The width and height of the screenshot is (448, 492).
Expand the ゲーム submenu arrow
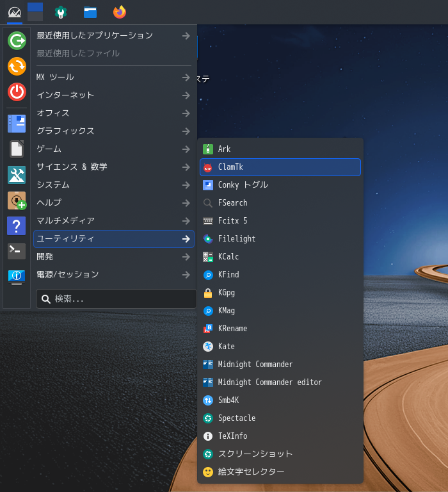[186, 149]
